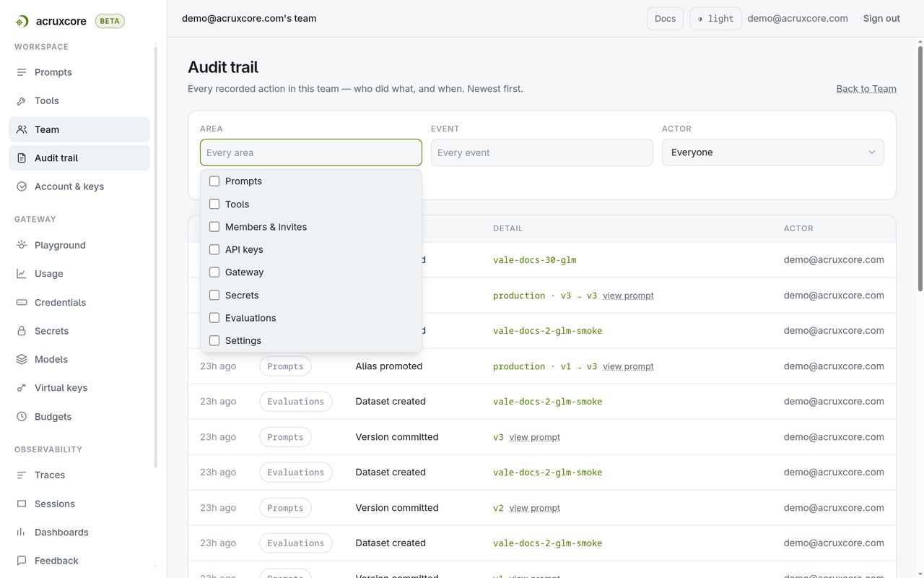Viewport: 924px width, 578px height.
Task: Open Tools via its wrench icon
Action: [x=22, y=101]
